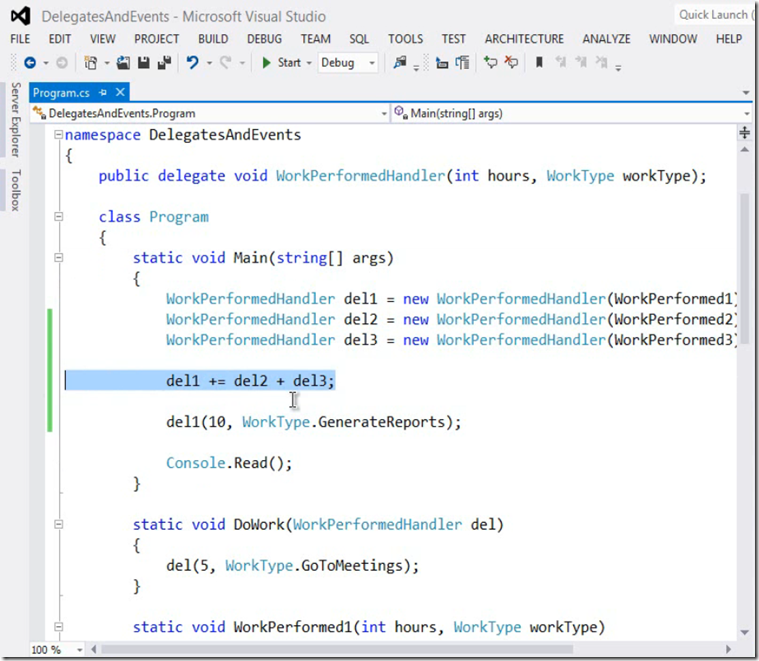Click 'GenerateReports' in the del1 call
Image resolution: width=759 pixels, height=661 pixels.
(x=381, y=422)
